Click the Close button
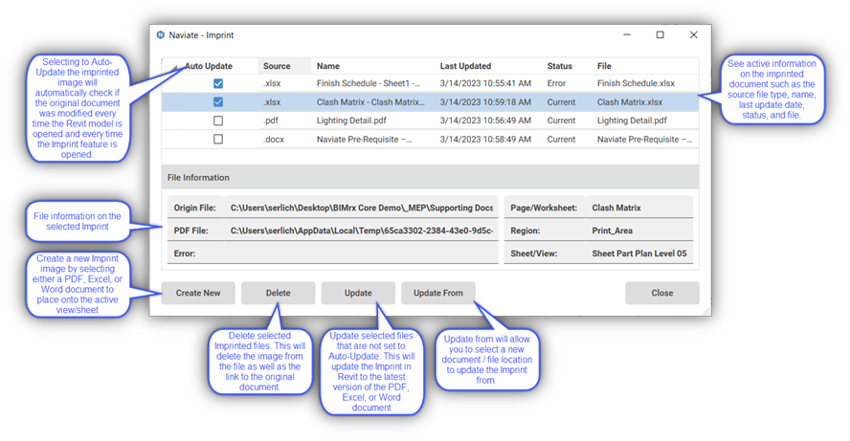 [x=662, y=293]
